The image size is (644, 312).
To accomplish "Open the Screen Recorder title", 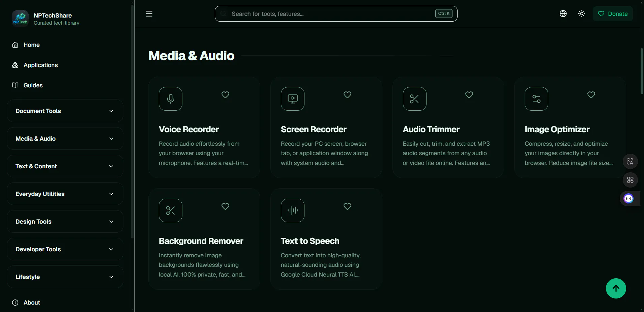I will (x=314, y=130).
